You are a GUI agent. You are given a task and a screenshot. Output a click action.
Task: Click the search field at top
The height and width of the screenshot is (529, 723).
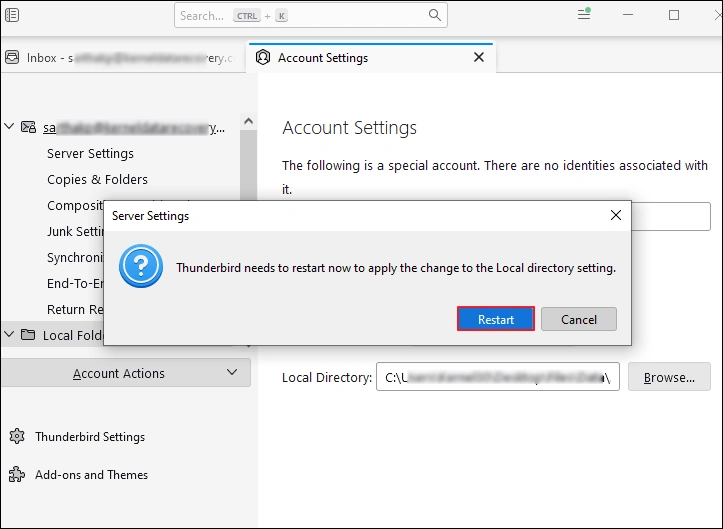tap(310, 16)
